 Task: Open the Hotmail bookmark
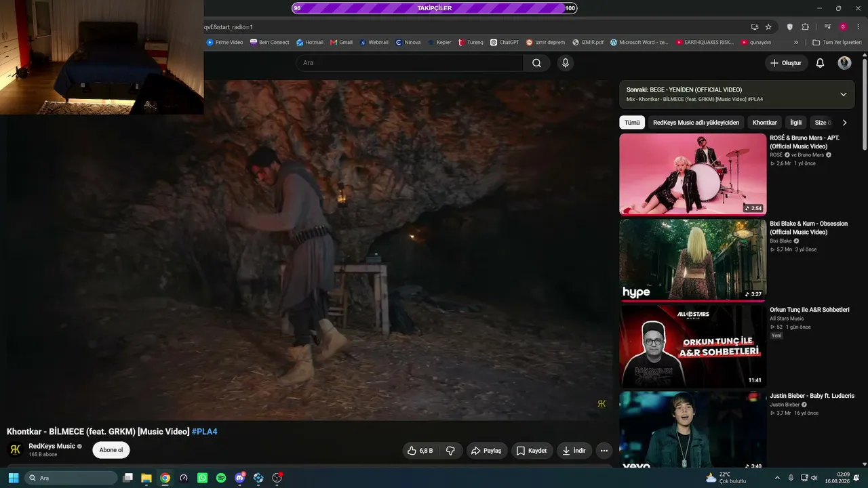310,42
